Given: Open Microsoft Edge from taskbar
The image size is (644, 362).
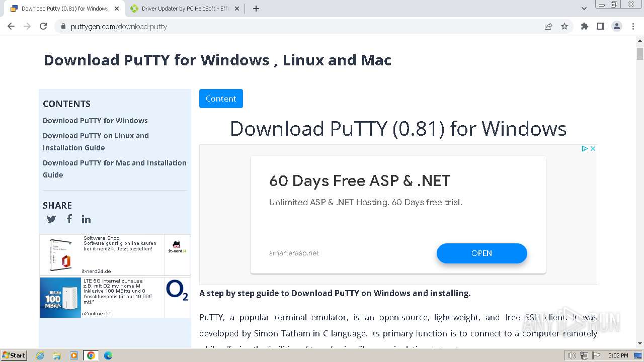Looking at the screenshot, I should [x=108, y=355].
